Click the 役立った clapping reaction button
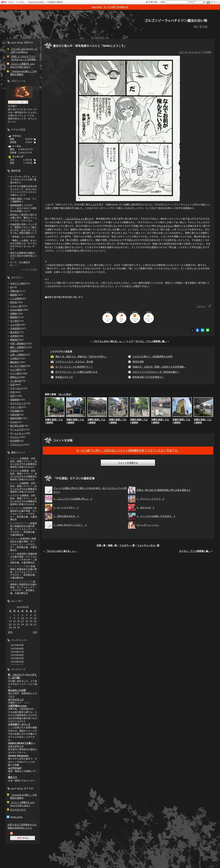The width and height of the screenshot is (220, 868). [x=148, y=318]
